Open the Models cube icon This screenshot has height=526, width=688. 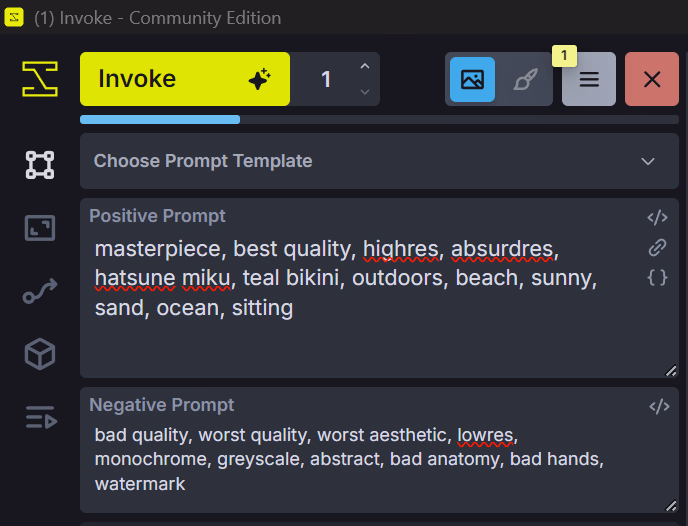tap(40, 354)
